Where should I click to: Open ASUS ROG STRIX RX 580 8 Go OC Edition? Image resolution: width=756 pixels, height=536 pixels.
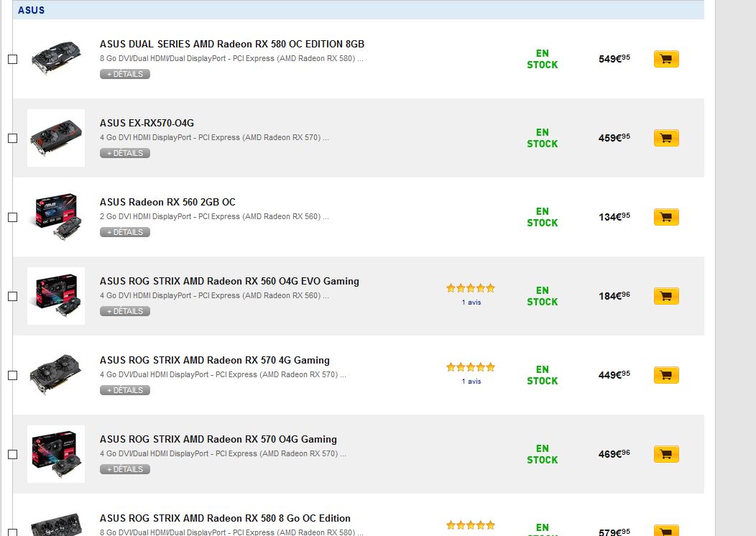click(x=225, y=518)
